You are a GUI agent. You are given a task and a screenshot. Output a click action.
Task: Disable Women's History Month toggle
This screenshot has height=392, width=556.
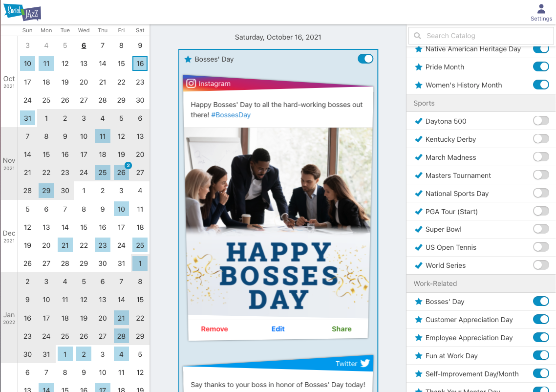point(541,85)
